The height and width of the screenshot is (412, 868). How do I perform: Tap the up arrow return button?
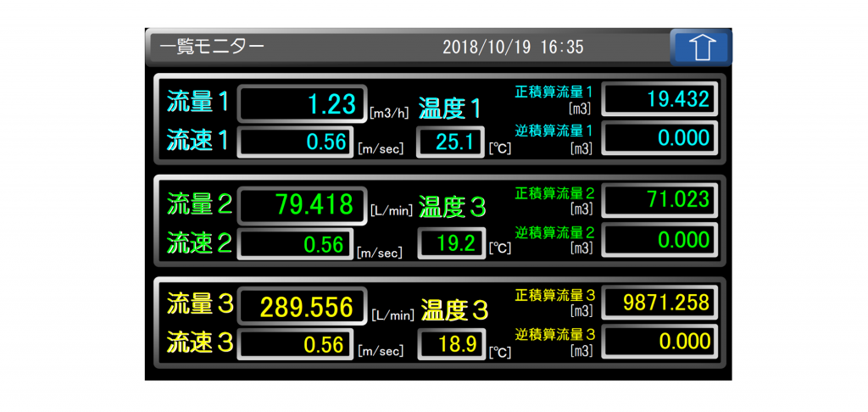coord(701,47)
